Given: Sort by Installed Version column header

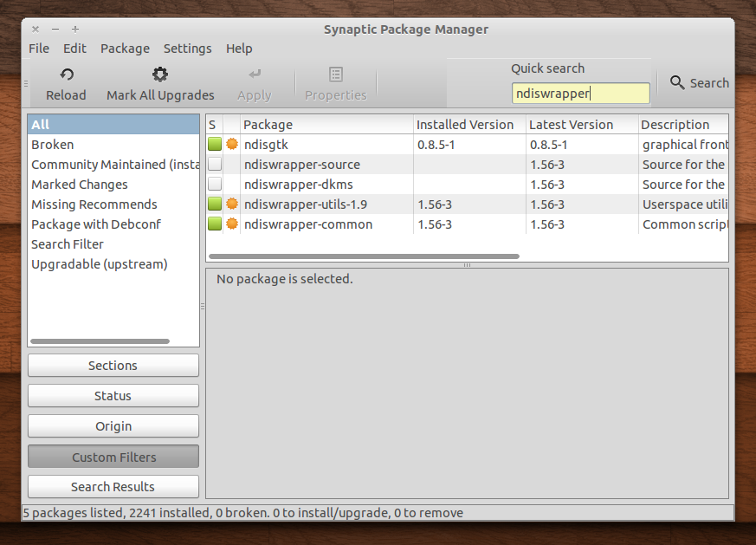Looking at the screenshot, I should tap(469, 125).
